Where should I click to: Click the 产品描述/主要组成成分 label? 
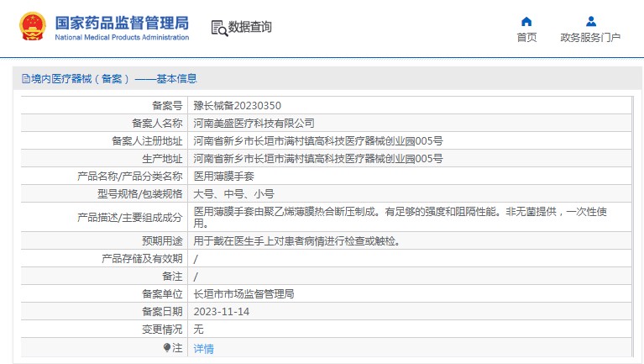(130, 217)
